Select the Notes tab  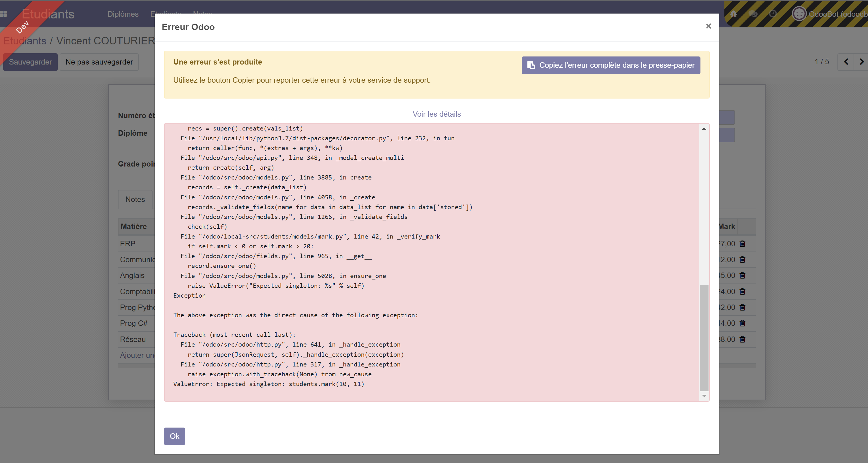(x=135, y=199)
